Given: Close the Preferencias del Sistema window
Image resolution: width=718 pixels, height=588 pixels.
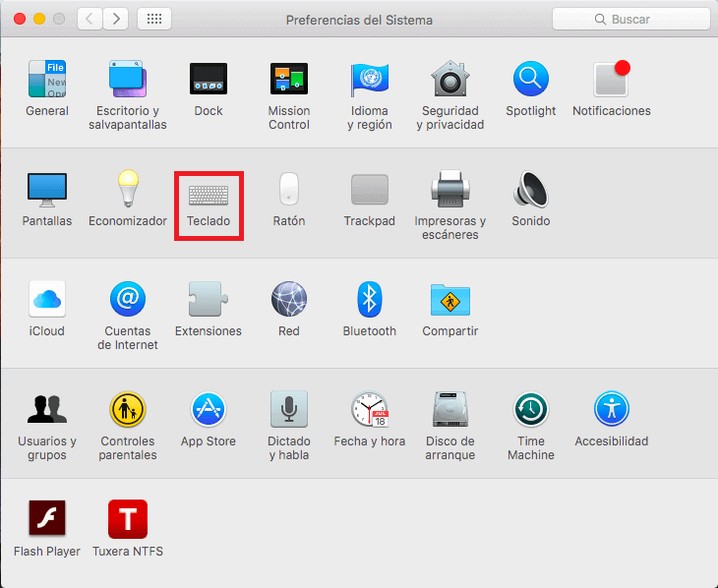Looking at the screenshot, I should coord(20,20).
